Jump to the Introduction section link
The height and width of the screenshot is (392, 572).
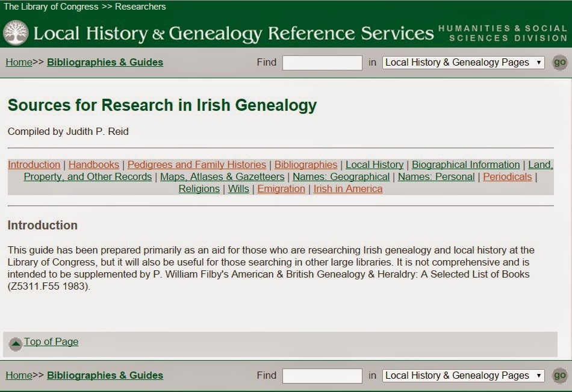click(x=34, y=164)
